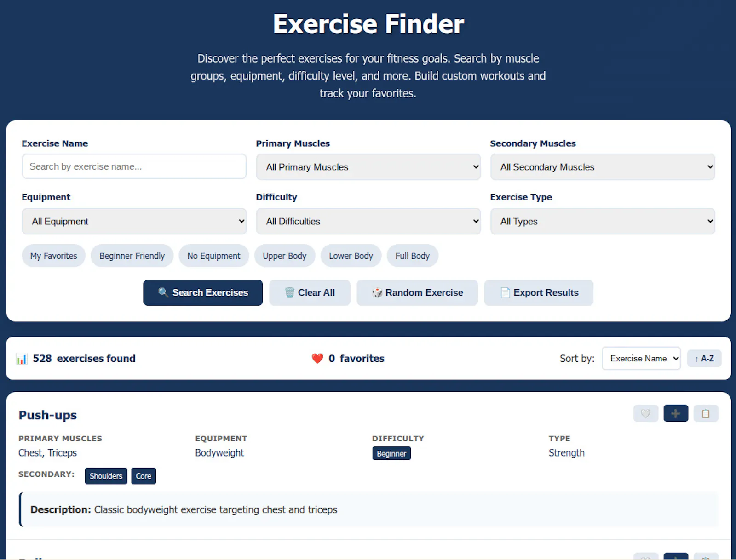Image resolution: width=736 pixels, height=560 pixels.
Task: Expand the All Difficulties dropdown
Action: coord(368,221)
